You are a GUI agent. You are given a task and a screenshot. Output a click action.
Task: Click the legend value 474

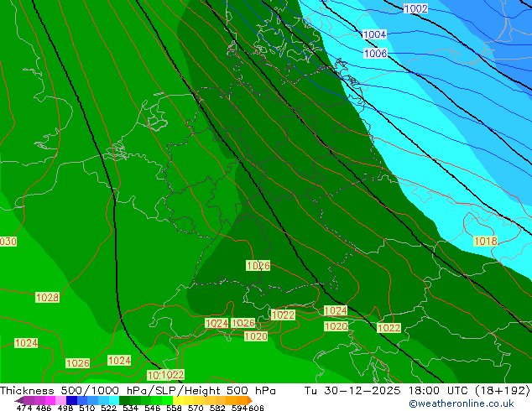click(x=24, y=408)
